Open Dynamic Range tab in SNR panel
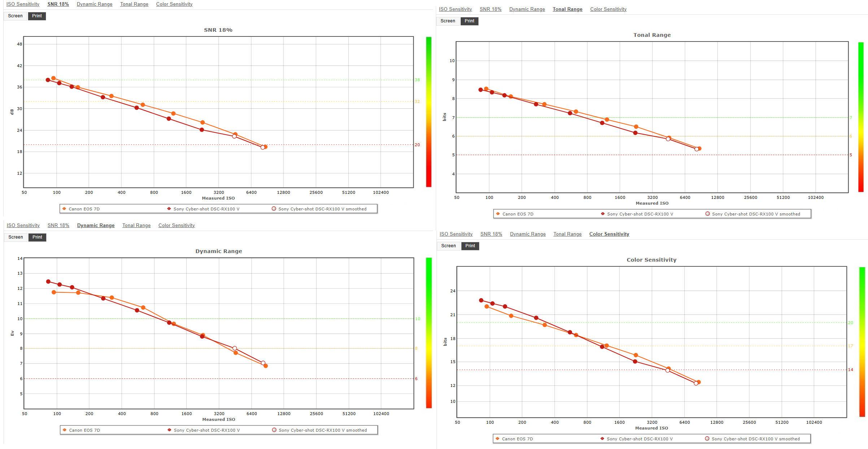The height and width of the screenshot is (449, 868). 95,4
